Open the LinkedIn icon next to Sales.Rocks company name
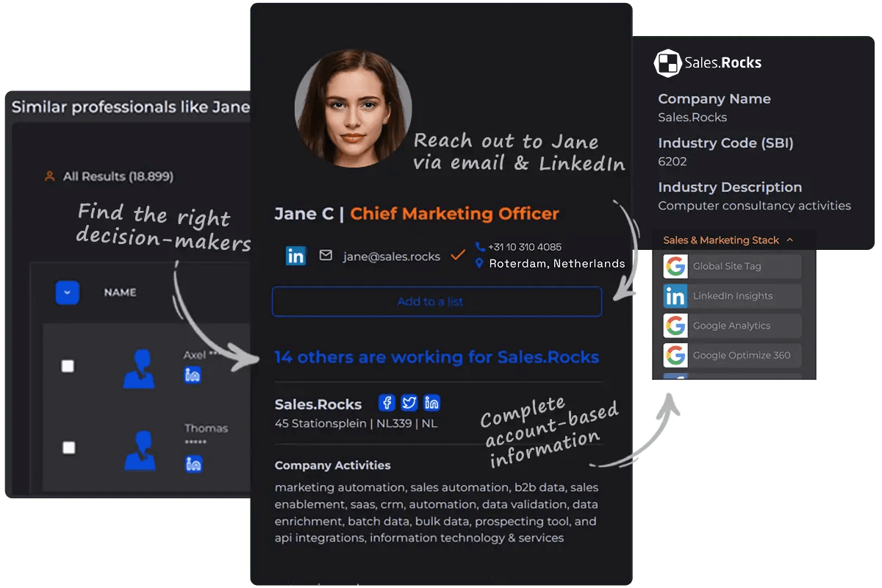882x588 pixels. (432, 403)
